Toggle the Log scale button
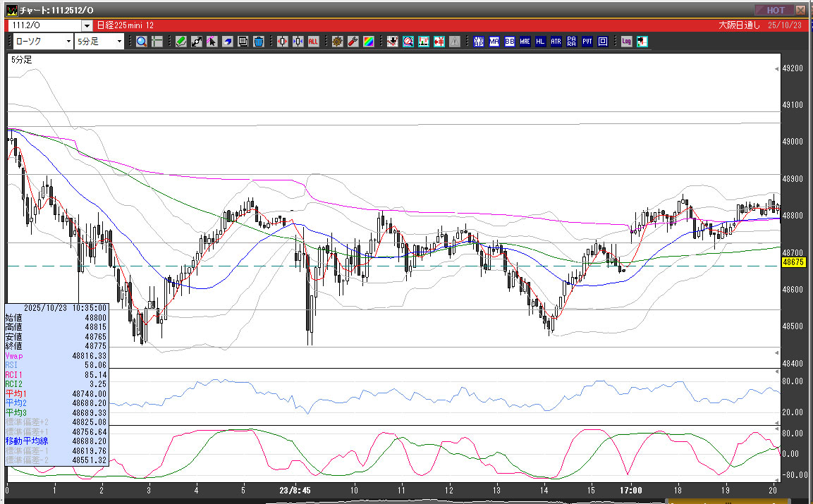The image size is (813, 504). [x=626, y=42]
